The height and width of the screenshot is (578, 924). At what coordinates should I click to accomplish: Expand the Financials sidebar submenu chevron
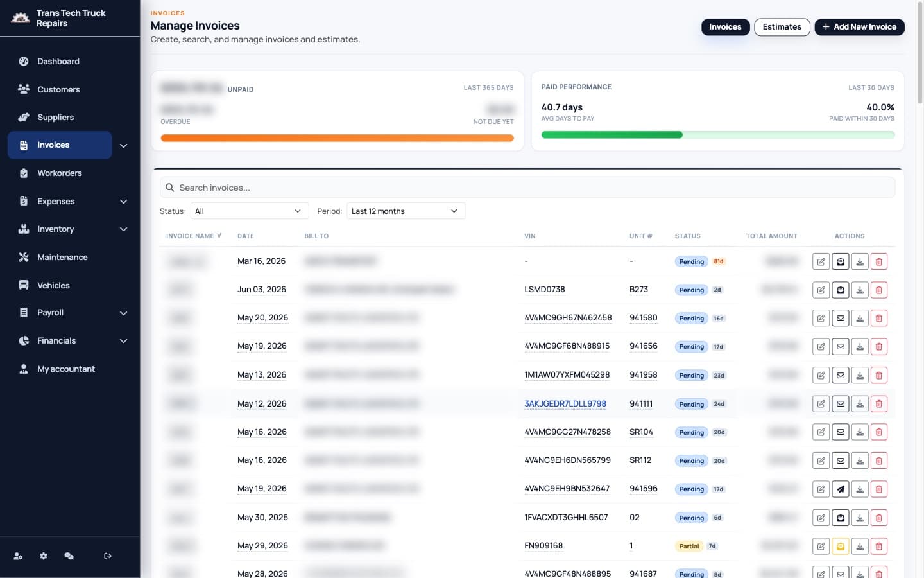click(124, 341)
